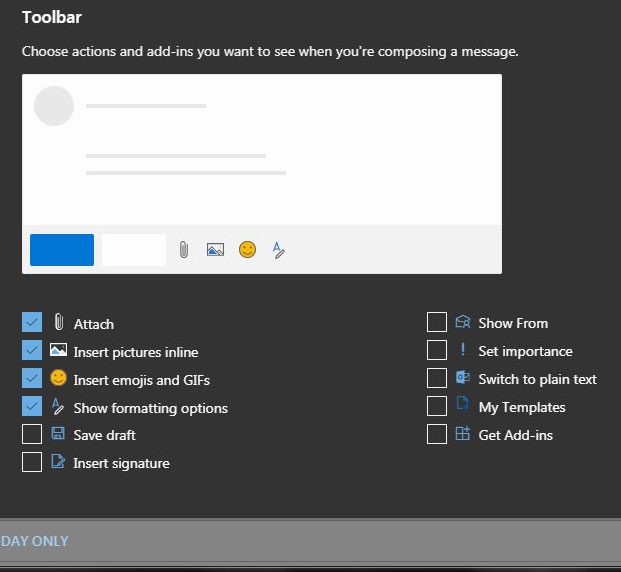621x572 pixels.
Task: Enable the Show From checkbox
Action: (x=437, y=322)
